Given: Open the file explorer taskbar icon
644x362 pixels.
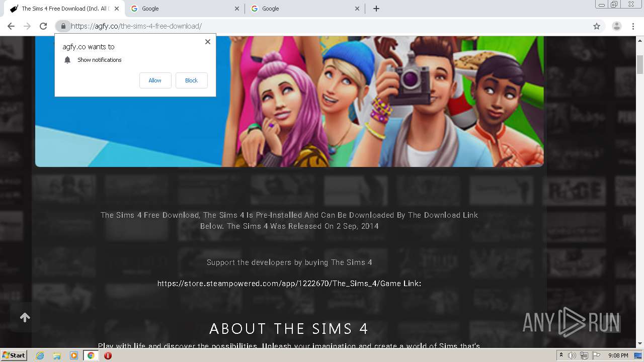Looking at the screenshot, I should (x=57, y=355).
